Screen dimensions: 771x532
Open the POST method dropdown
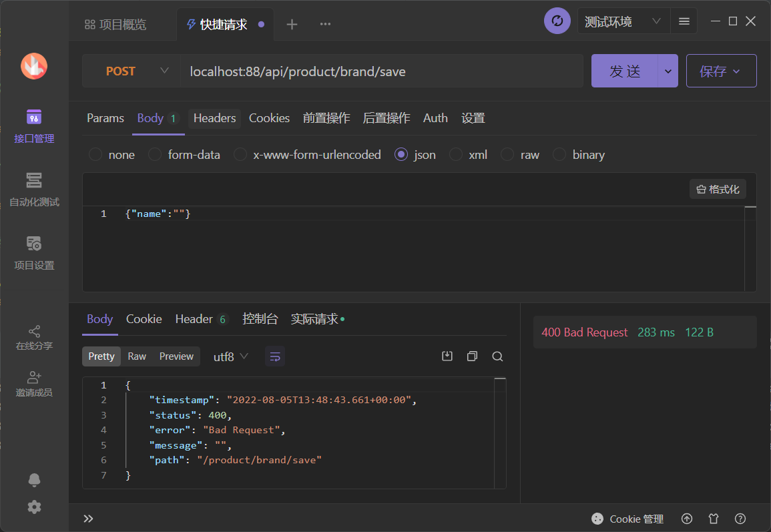coord(132,71)
